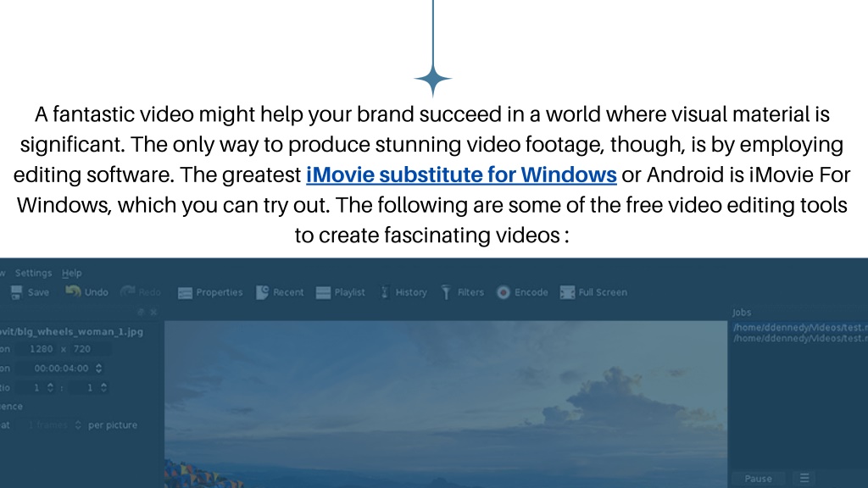The width and height of the screenshot is (868, 488).
Task: Click the first aspect ratio stepper
Action: 50,388
